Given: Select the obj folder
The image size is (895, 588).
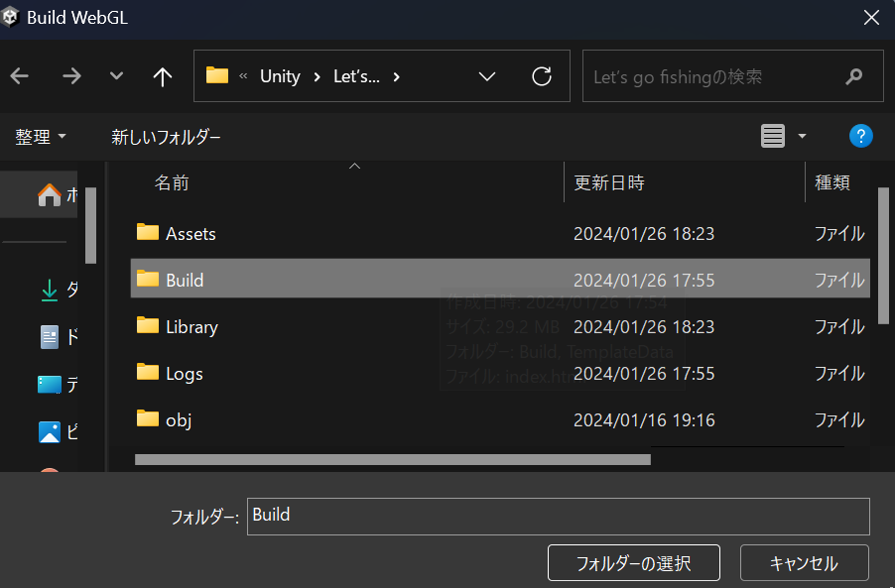Looking at the screenshot, I should [500, 420].
